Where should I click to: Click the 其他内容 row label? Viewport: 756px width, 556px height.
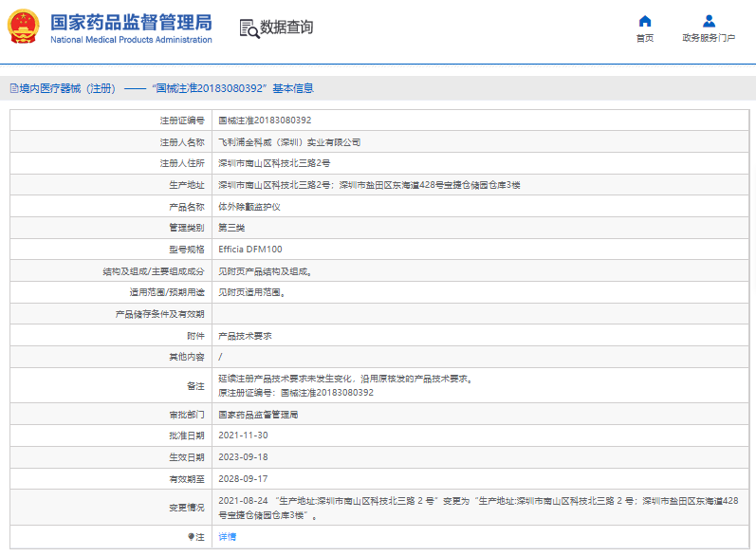point(187,357)
